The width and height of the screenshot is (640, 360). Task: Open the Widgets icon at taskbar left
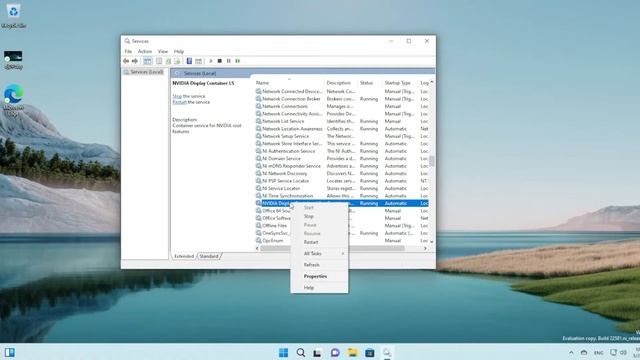point(9,353)
